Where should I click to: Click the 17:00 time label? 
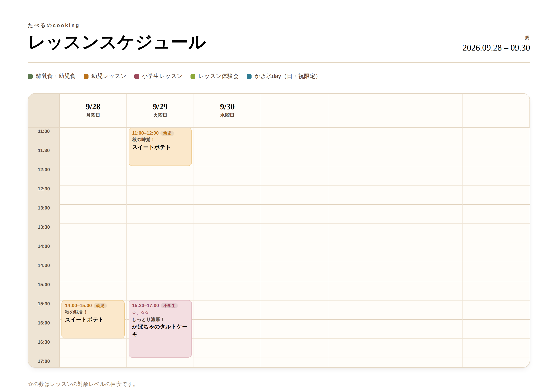point(44,361)
